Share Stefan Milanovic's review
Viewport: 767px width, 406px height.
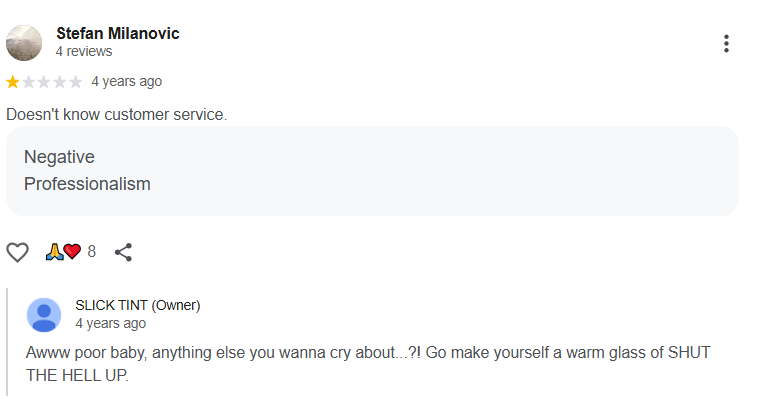tap(124, 252)
